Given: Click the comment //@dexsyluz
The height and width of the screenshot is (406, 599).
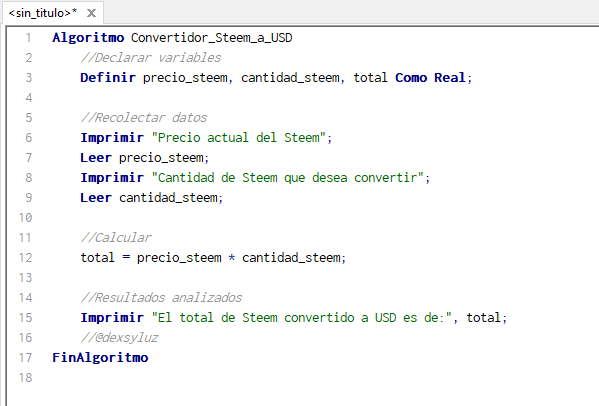Looking at the screenshot, I should click(120, 338).
